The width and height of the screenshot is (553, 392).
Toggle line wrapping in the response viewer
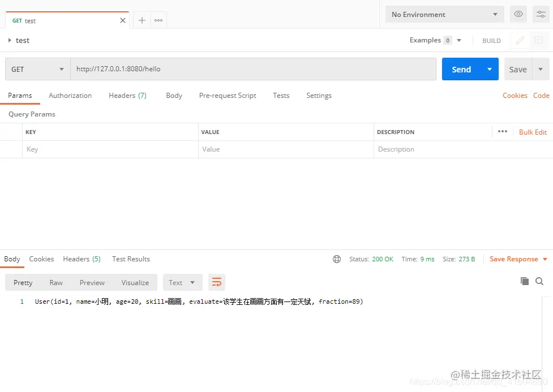coord(216,282)
